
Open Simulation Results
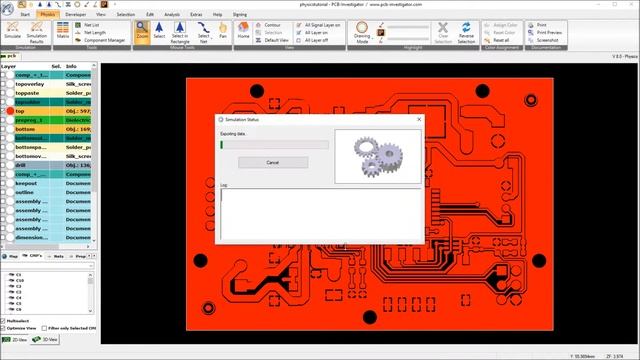click(x=37, y=32)
